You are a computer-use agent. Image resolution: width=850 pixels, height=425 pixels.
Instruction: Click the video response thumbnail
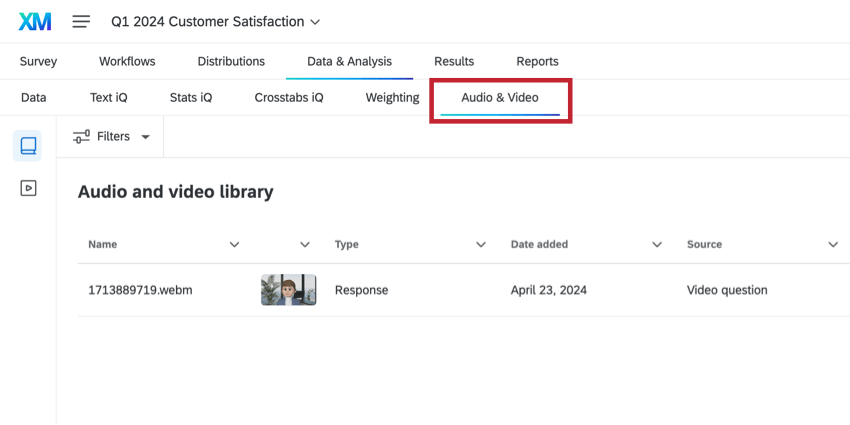point(288,290)
